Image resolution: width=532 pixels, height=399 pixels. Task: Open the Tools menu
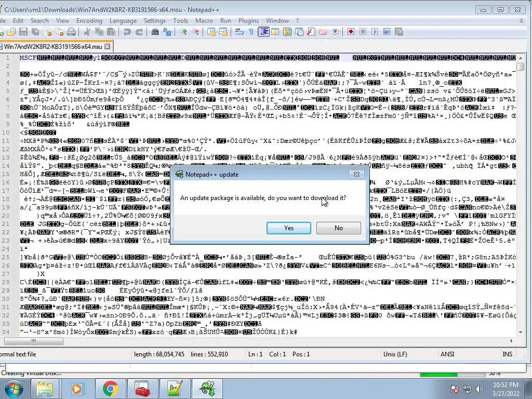(180, 21)
